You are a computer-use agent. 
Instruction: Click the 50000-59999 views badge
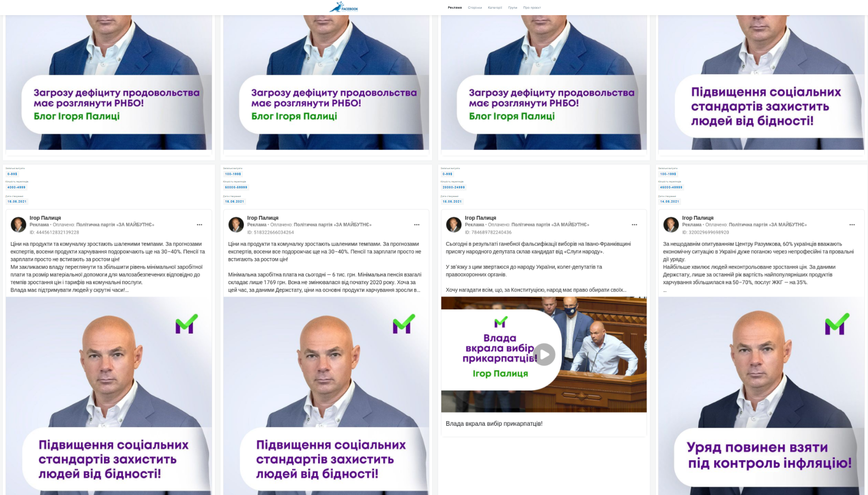point(236,187)
